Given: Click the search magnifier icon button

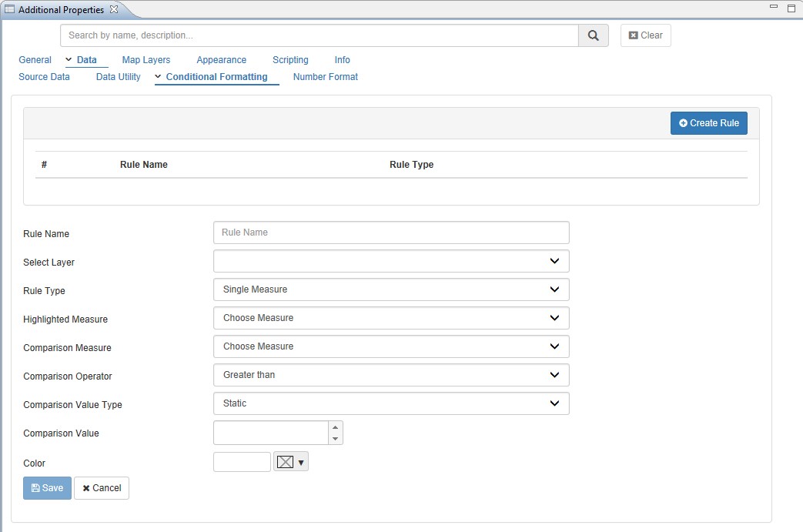Looking at the screenshot, I should coord(593,35).
